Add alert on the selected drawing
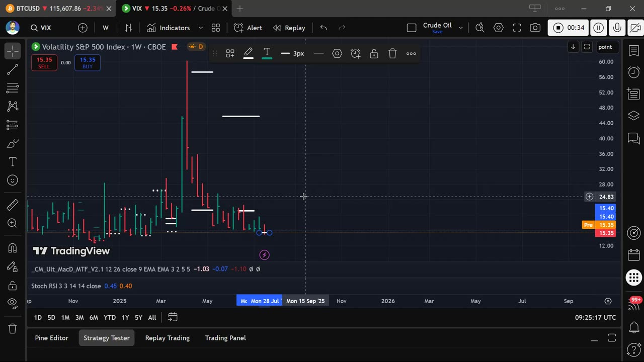The height and width of the screenshot is (362, 644). (x=355, y=53)
